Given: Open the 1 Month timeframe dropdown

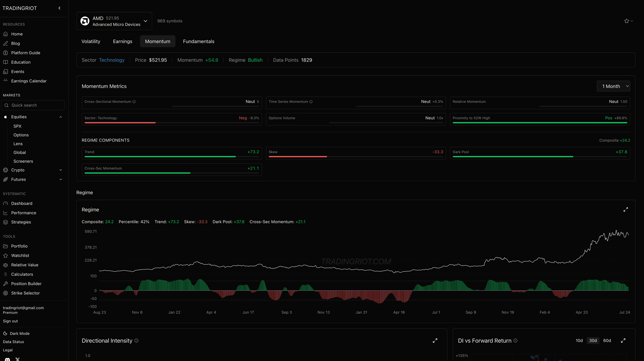Looking at the screenshot, I should [x=613, y=86].
